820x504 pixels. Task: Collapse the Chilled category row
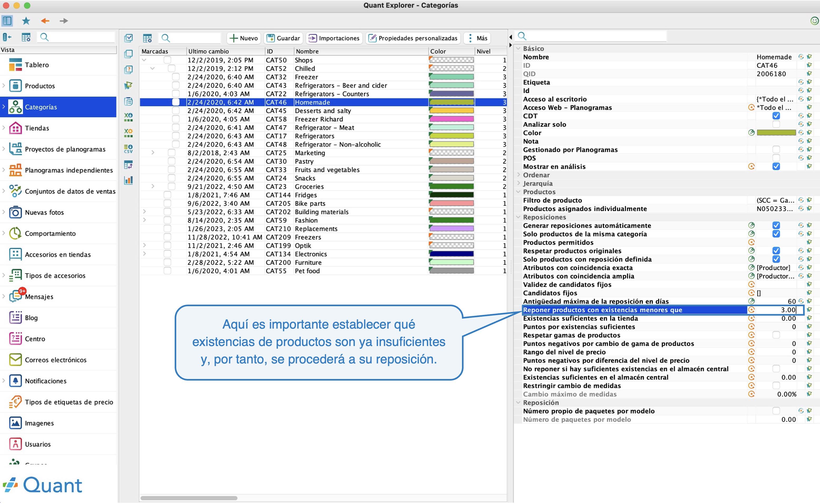(x=152, y=68)
